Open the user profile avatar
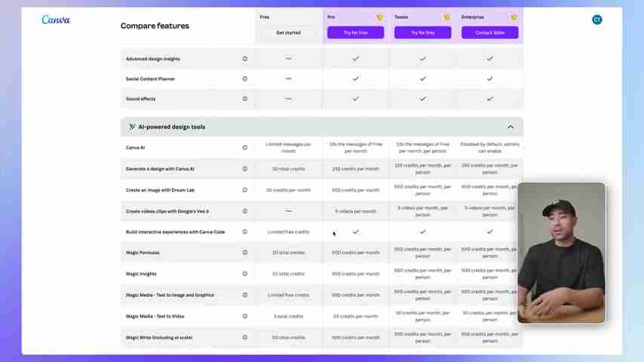Image resolution: width=644 pixels, height=362 pixels. [x=596, y=20]
